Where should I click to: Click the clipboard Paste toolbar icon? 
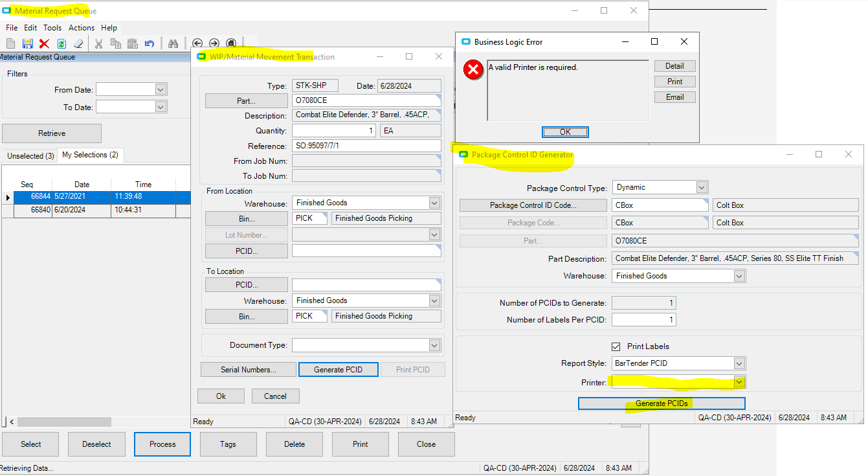tap(132, 43)
